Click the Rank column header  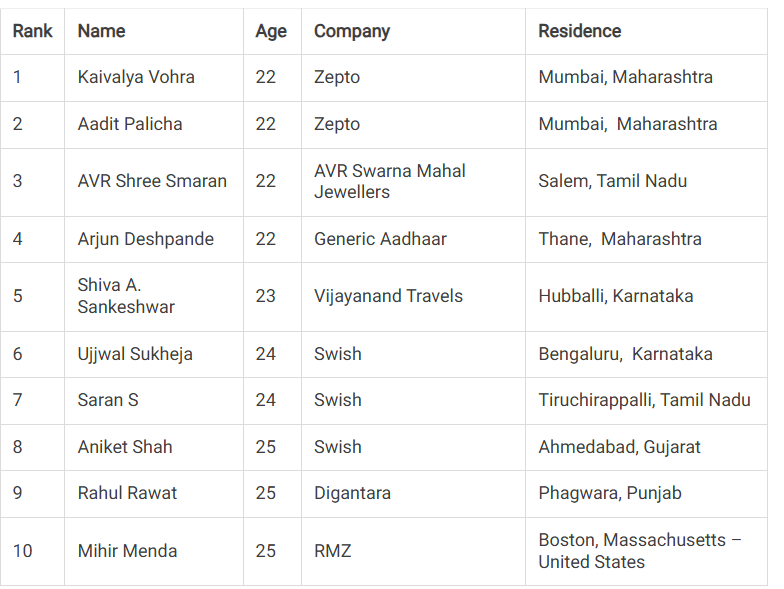click(32, 31)
